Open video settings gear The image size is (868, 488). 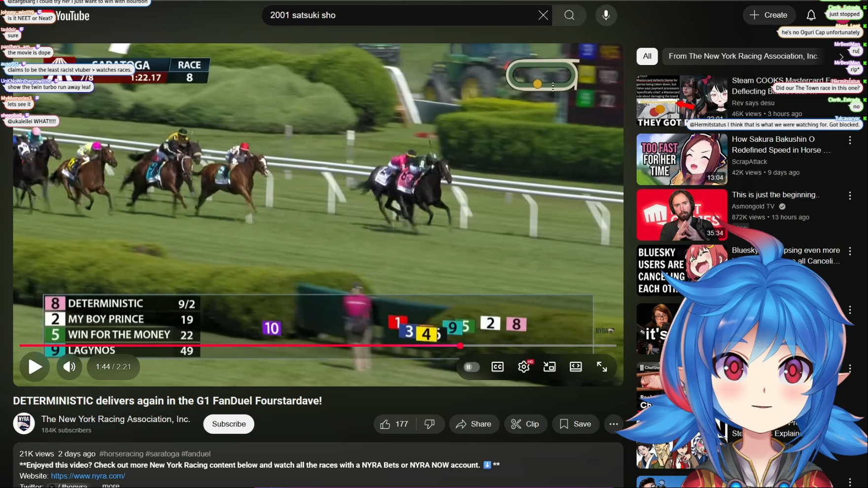point(524,367)
